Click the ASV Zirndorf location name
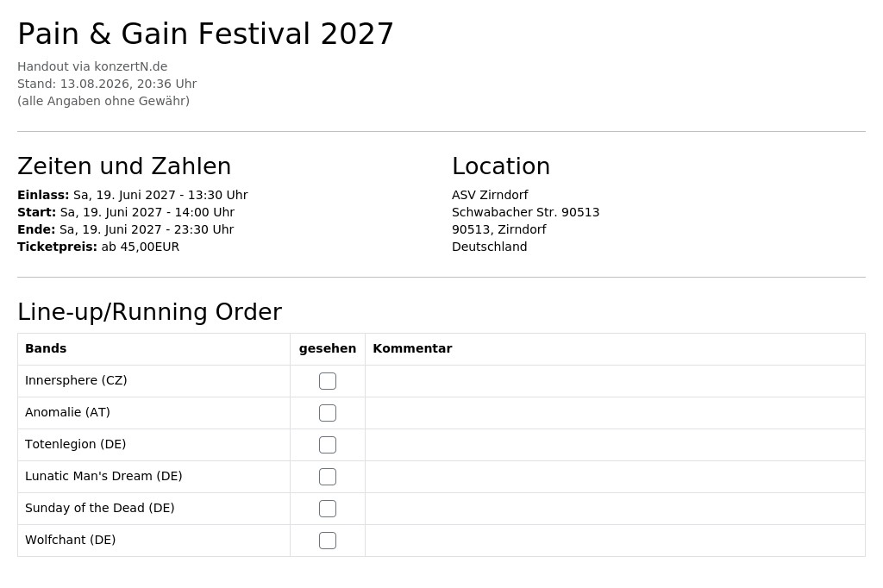This screenshot has width=883, height=588. 490,195
